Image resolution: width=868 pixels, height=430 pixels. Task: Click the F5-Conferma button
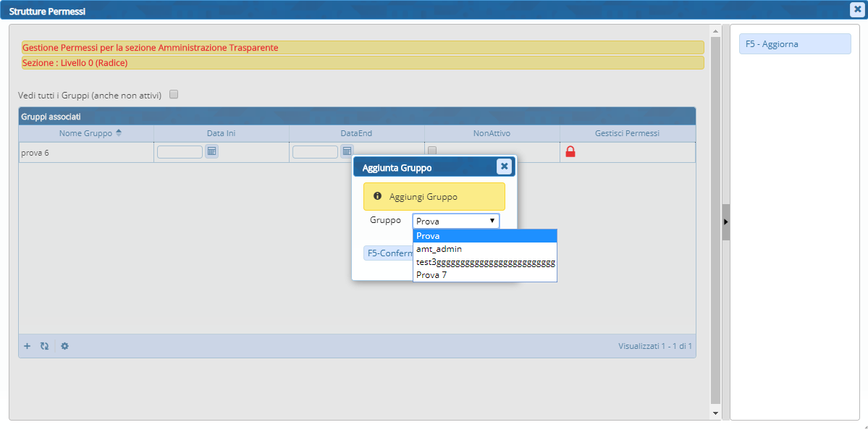coord(387,253)
